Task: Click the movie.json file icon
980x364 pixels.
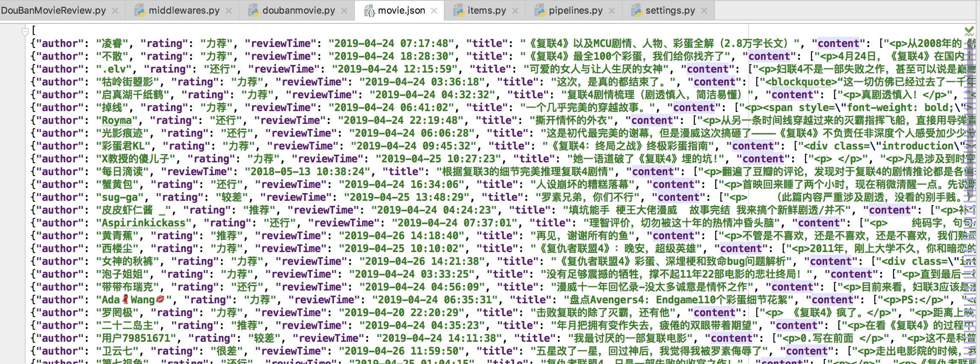Action: [369, 11]
